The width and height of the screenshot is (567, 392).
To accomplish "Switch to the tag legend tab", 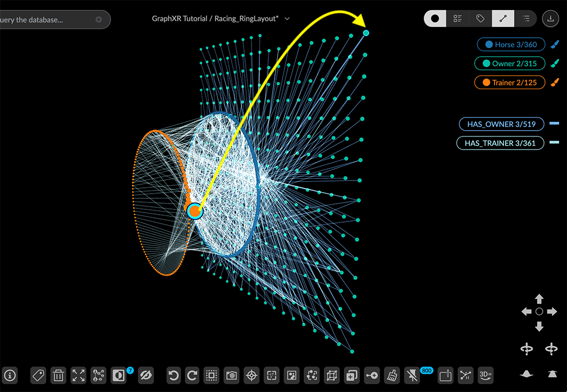I will click(x=480, y=18).
